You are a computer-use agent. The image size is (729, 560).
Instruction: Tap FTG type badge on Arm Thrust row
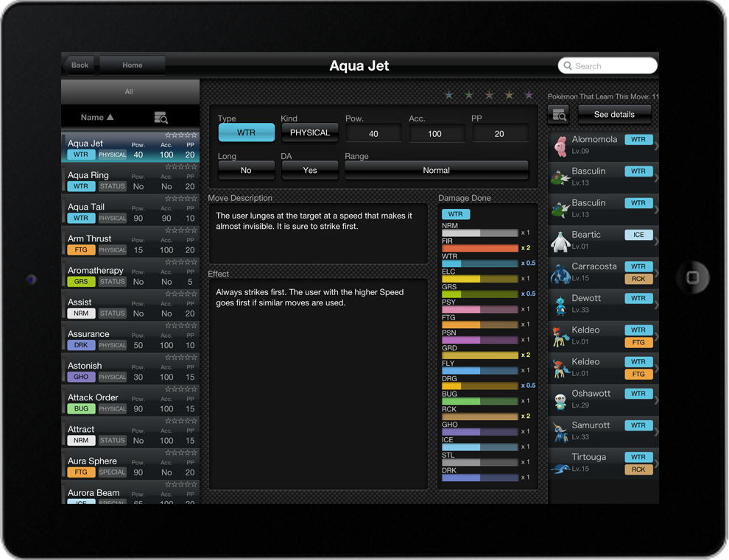point(81,250)
